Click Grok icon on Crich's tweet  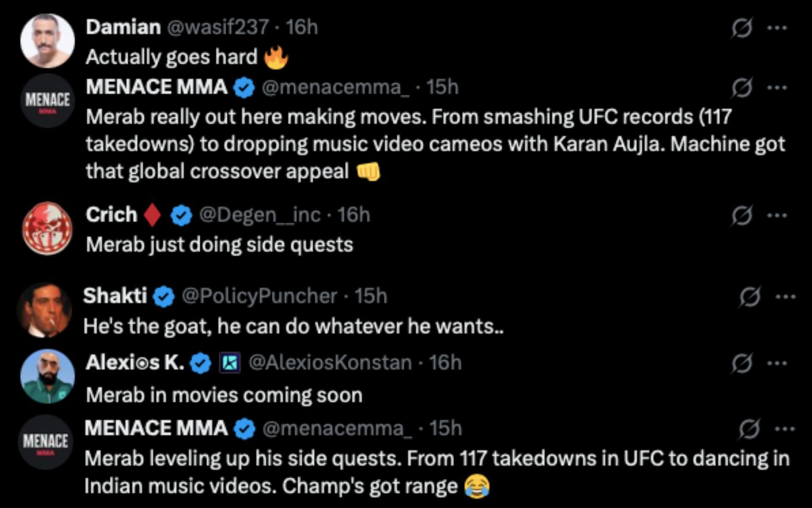click(742, 215)
